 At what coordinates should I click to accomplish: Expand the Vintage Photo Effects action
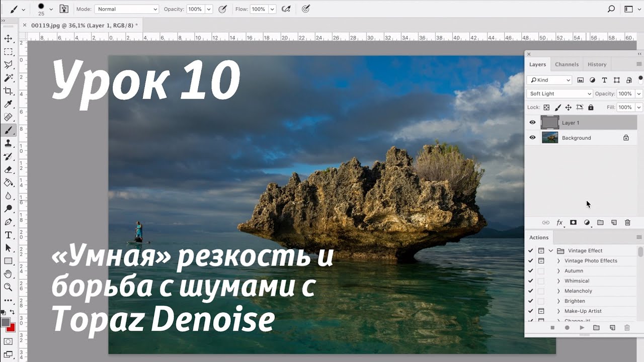tap(558, 260)
